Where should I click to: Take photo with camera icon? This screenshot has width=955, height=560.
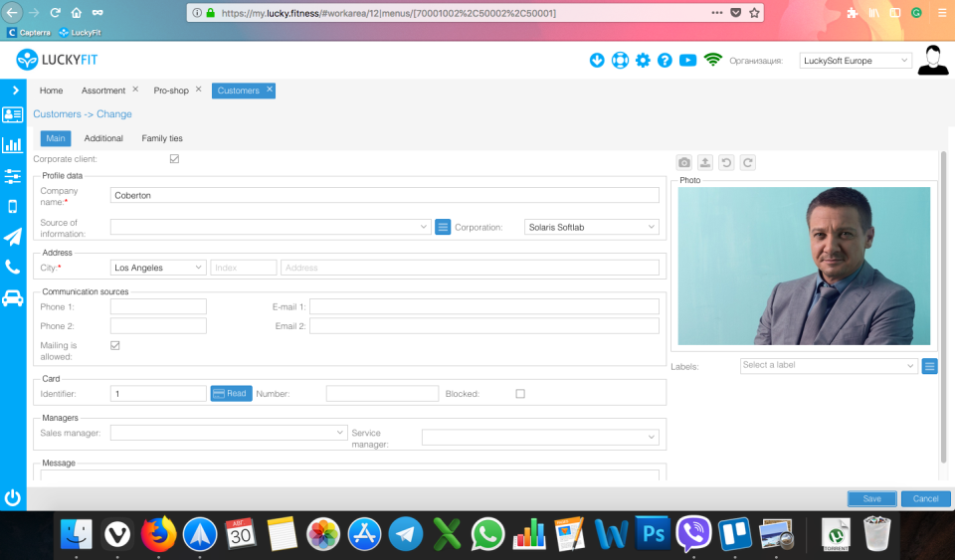(684, 162)
